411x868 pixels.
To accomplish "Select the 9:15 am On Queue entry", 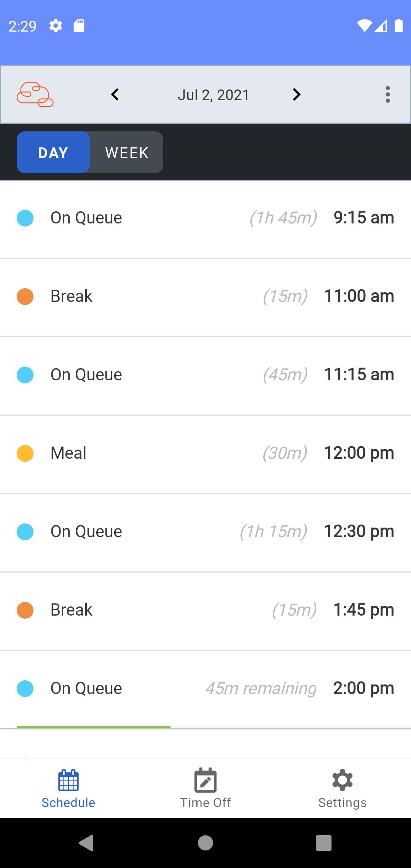I will pyautogui.click(x=205, y=218).
